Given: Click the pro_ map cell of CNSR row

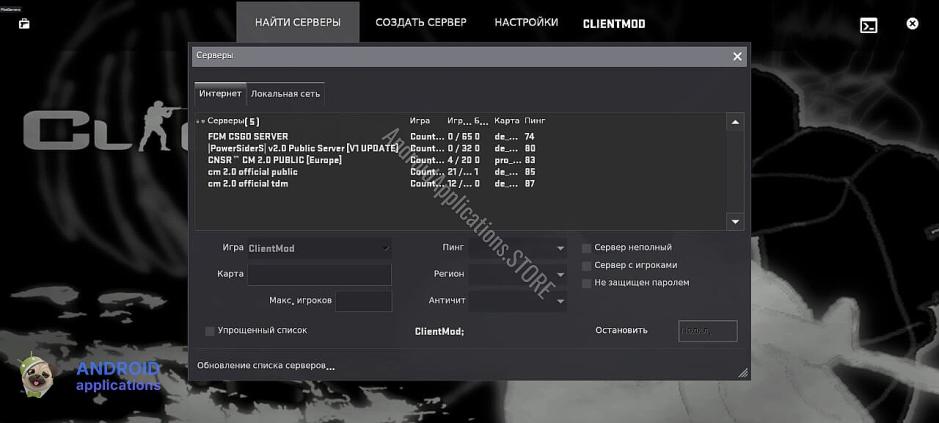Looking at the screenshot, I should coord(506,161).
